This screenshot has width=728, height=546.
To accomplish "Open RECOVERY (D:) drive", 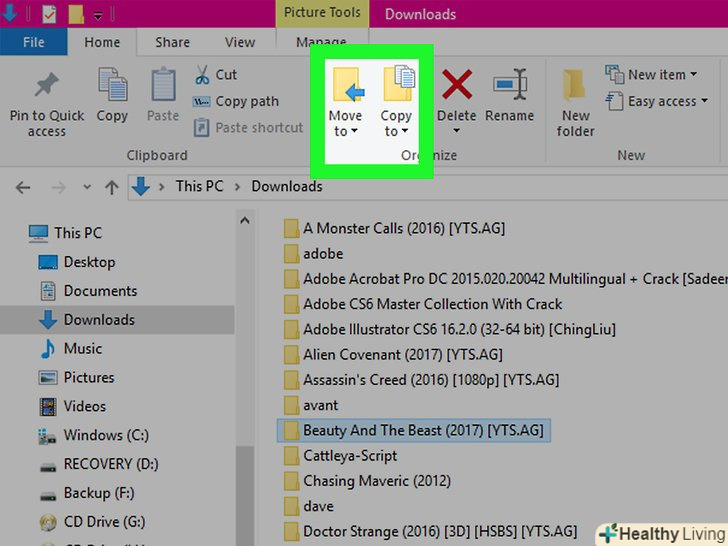I will click(x=99, y=464).
